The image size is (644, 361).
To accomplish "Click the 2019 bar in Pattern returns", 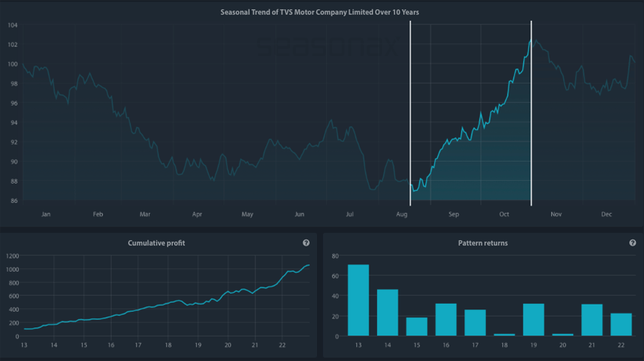I will (x=533, y=320).
